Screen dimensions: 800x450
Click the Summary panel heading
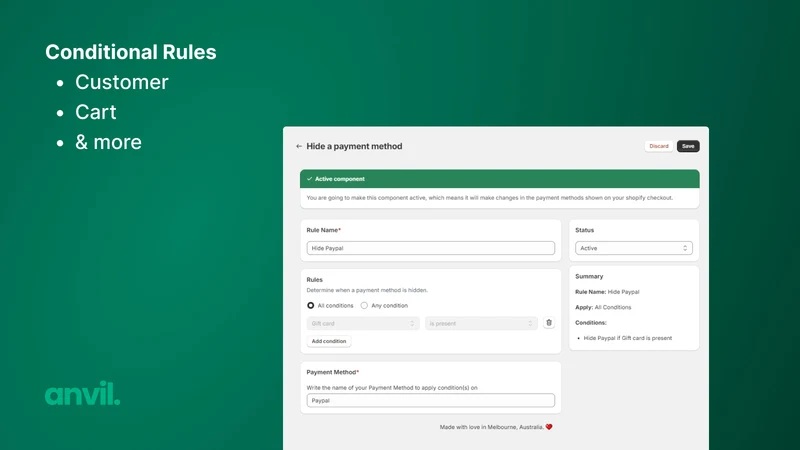pyautogui.click(x=589, y=277)
